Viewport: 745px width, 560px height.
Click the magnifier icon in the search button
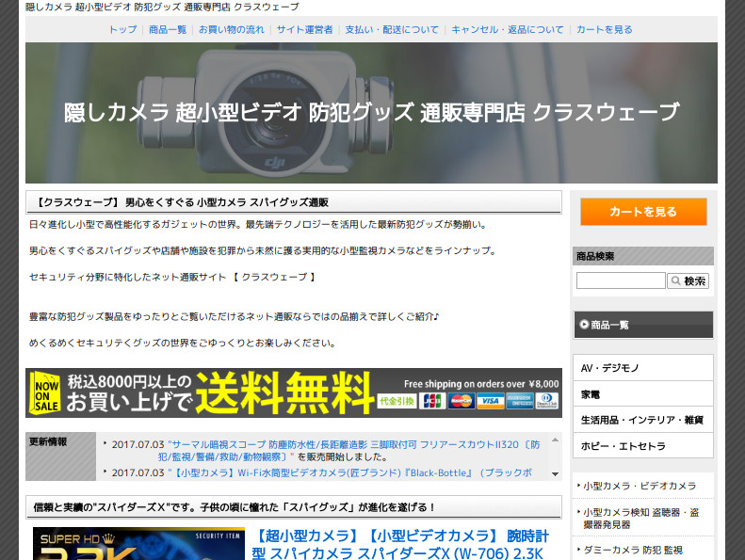[x=675, y=281]
